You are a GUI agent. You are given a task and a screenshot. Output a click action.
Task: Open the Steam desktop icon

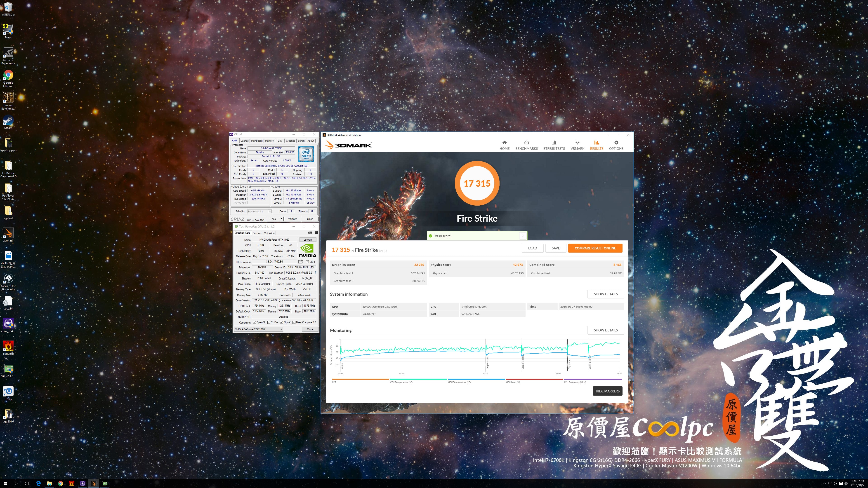point(8,122)
